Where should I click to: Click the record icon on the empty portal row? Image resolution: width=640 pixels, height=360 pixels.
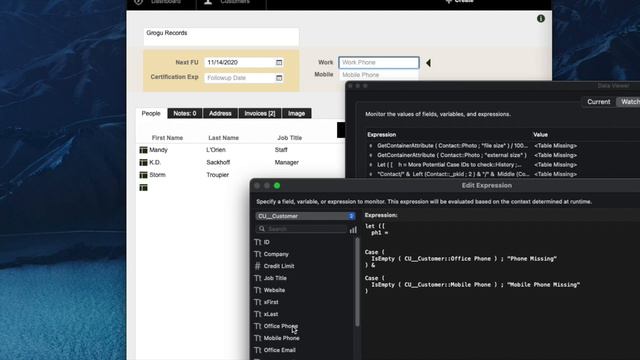click(143, 187)
